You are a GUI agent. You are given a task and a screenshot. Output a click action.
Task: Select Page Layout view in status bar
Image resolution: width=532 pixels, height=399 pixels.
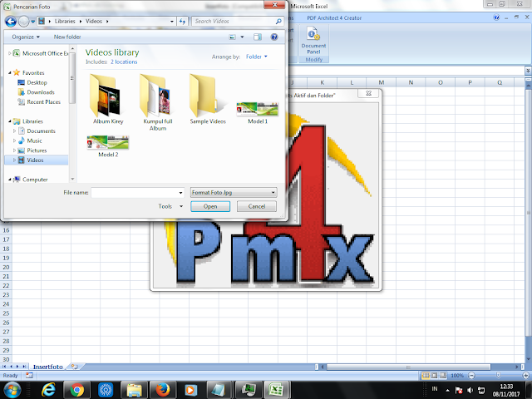coord(434,376)
